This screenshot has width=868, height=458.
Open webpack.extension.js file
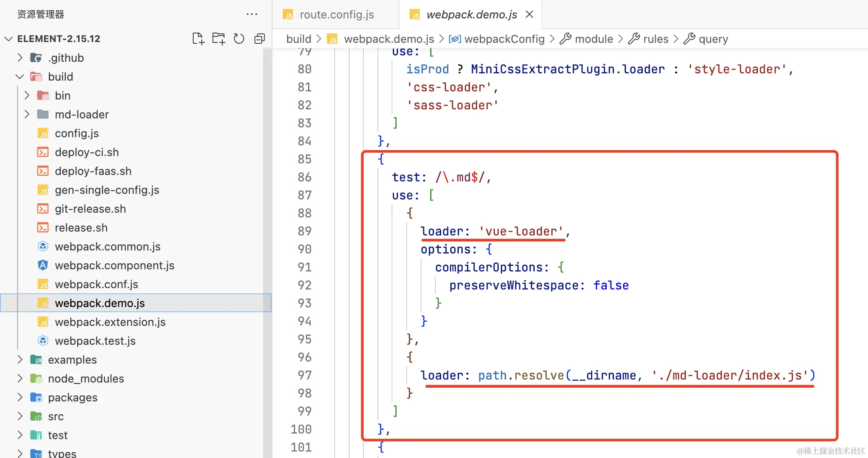coord(110,322)
